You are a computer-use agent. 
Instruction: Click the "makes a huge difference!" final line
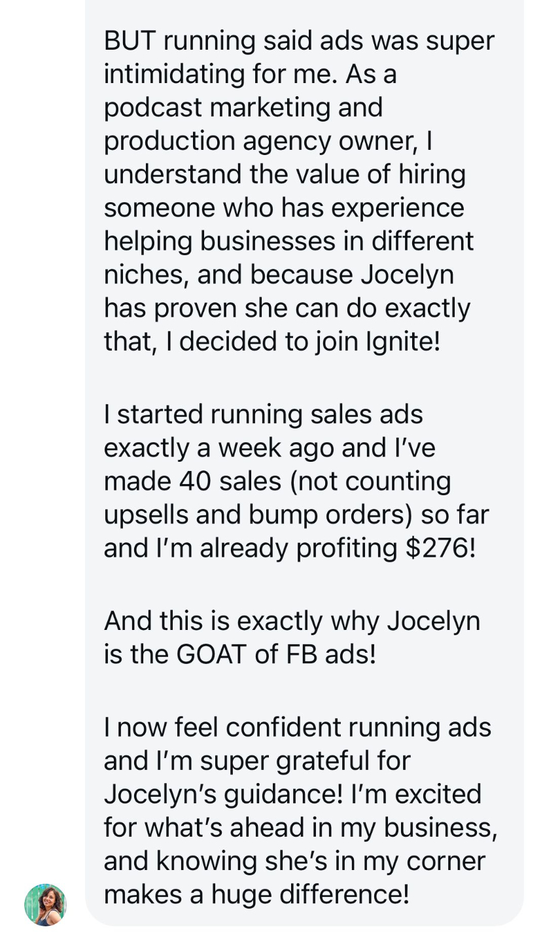click(x=256, y=894)
